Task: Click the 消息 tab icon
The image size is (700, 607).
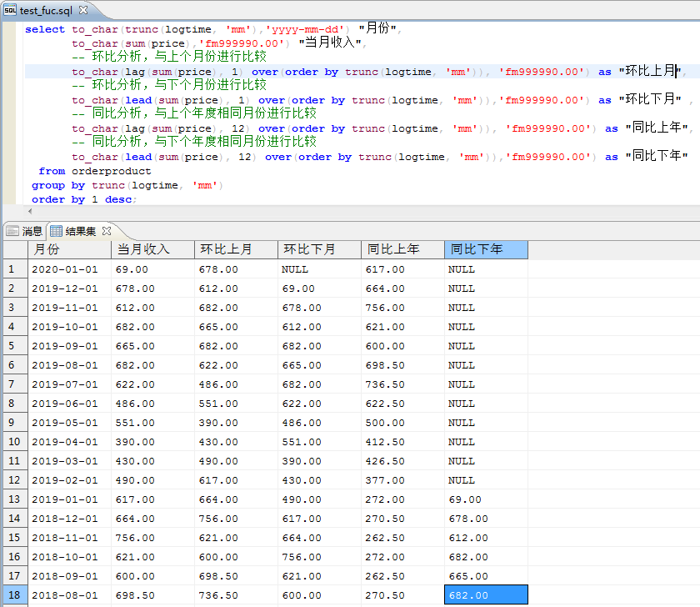Action: click(x=12, y=231)
